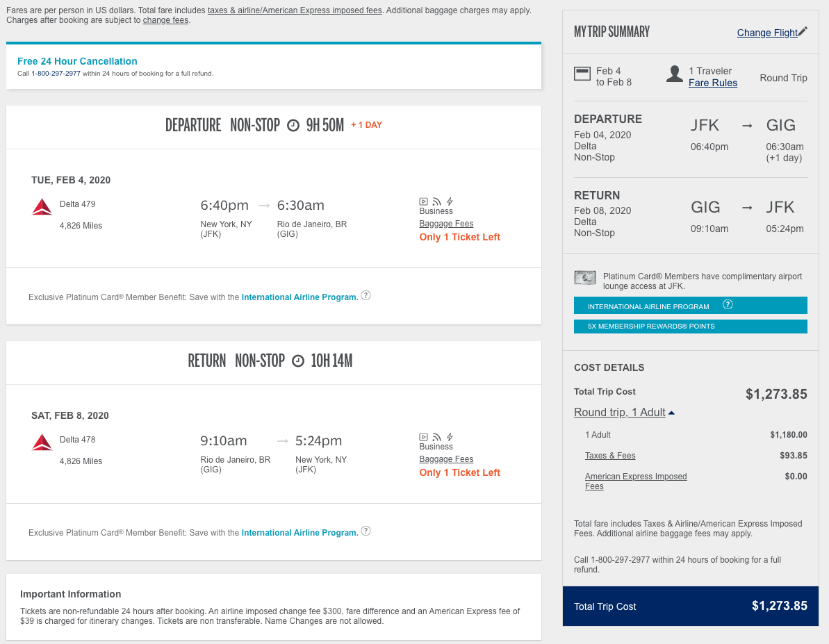Open the Change Flight link
Viewport: 829px width, 644px height.
pos(767,33)
